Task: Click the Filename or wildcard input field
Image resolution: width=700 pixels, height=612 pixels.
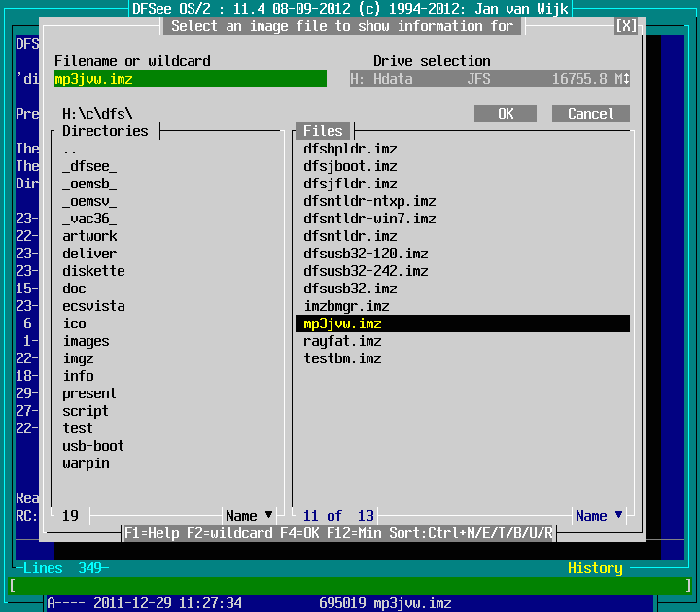Action: pos(191,79)
